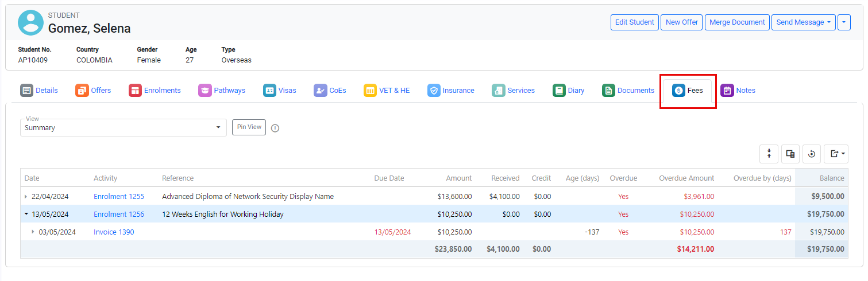The image size is (868, 281).
Task: Collapse the Enrolment 1256 row
Action: pyautogui.click(x=26, y=214)
